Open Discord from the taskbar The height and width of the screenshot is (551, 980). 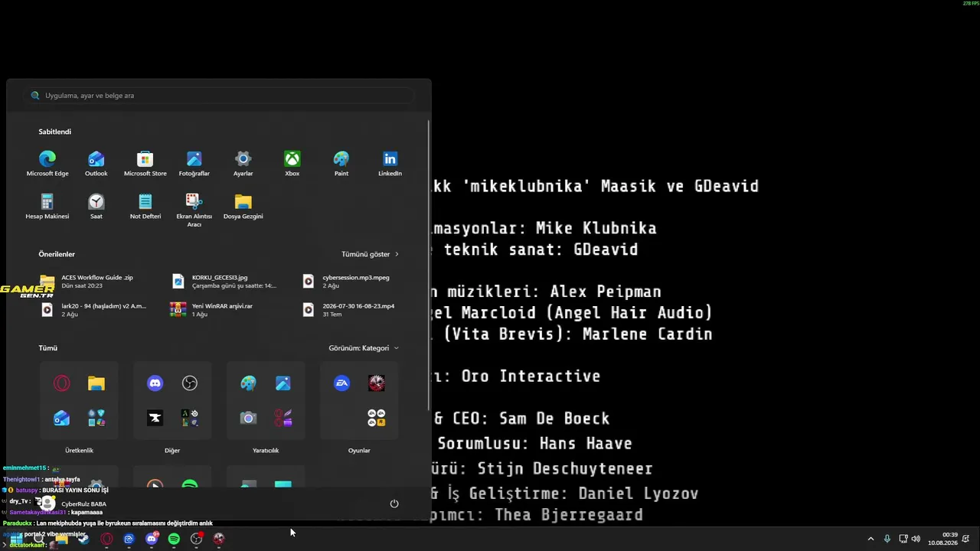[x=152, y=539]
